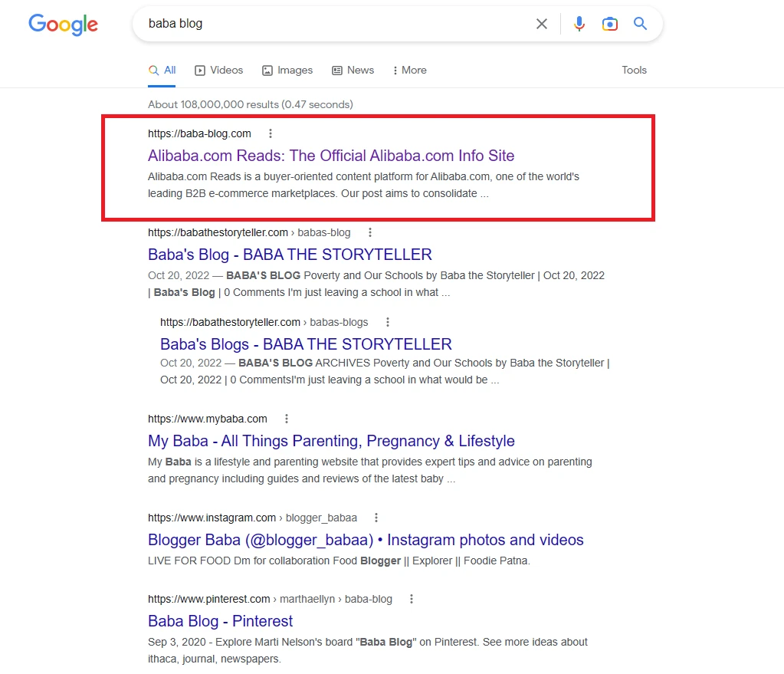
Task: Open Alibaba.com Reads official info site link
Action: (331, 156)
